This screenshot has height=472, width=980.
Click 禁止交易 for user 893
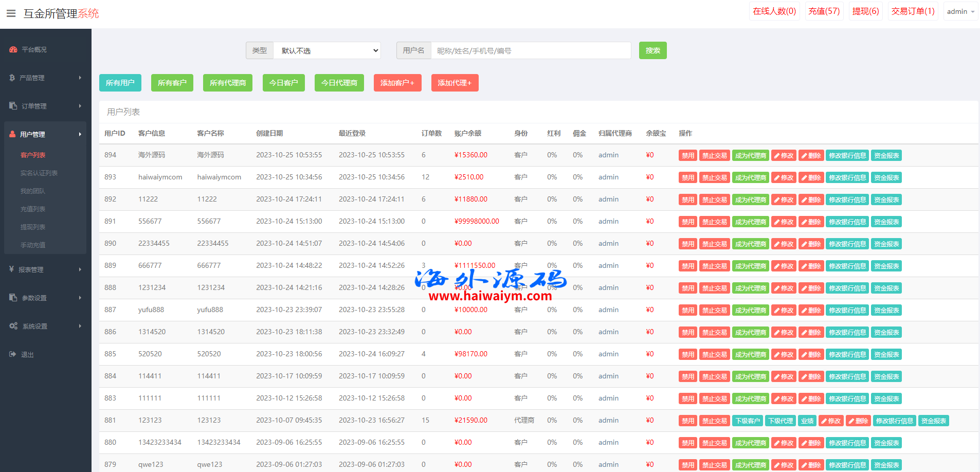714,178
